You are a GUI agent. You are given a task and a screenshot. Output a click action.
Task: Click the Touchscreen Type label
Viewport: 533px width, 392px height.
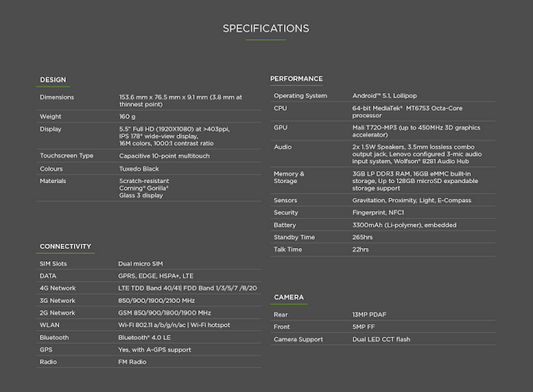(x=67, y=156)
